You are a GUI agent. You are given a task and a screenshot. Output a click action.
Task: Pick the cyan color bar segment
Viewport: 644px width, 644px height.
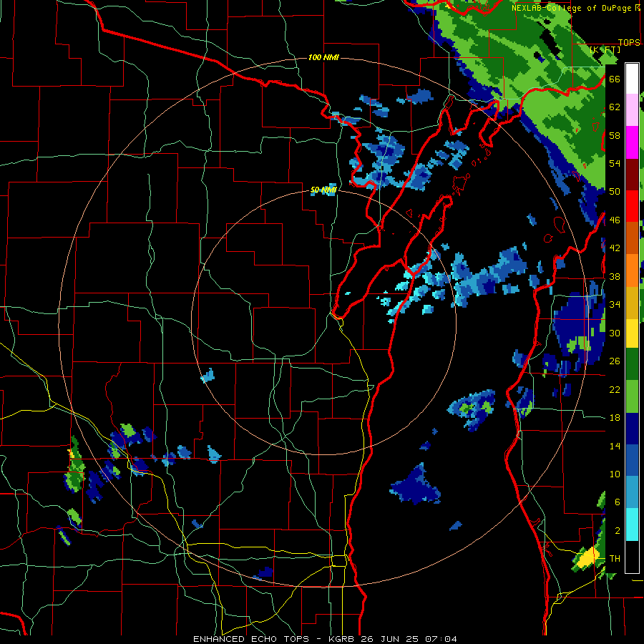pos(632,525)
